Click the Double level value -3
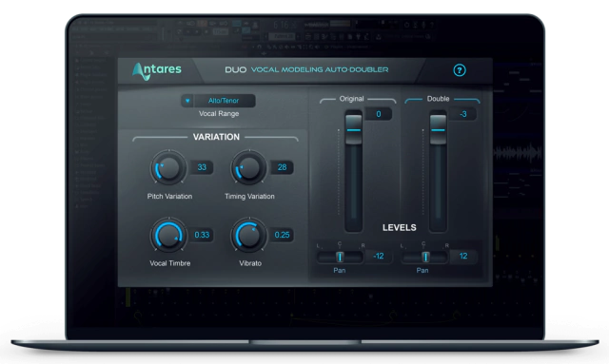609x364 pixels. [x=463, y=114]
